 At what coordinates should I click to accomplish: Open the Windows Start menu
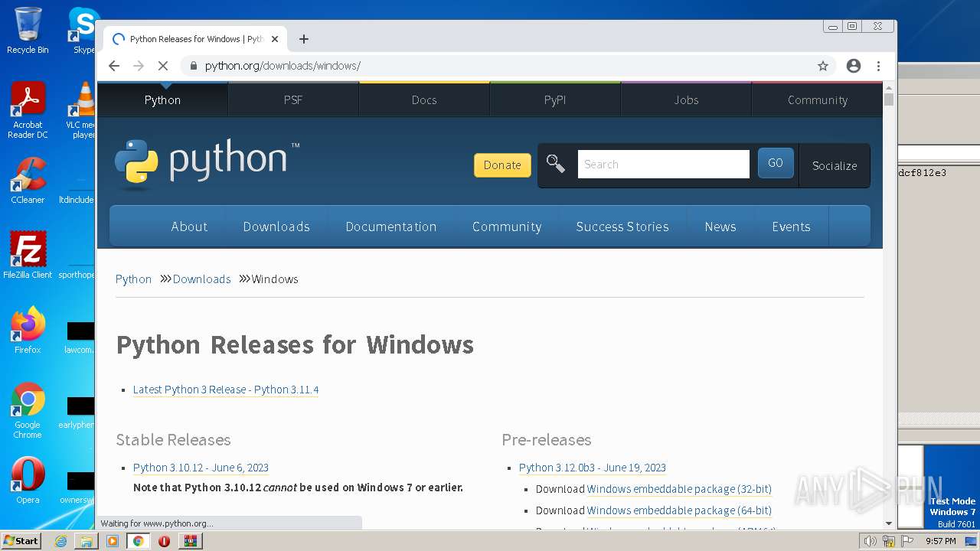point(21,540)
